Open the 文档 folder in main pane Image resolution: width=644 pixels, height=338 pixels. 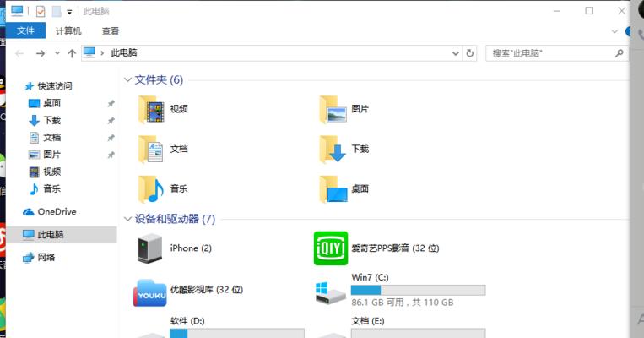[x=163, y=150]
